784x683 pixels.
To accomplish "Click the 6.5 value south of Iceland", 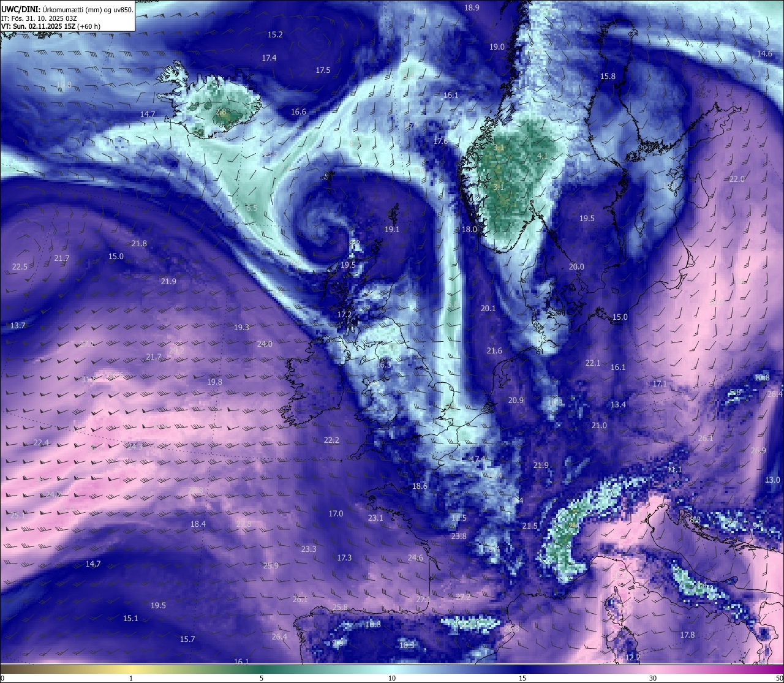I will coord(252,208).
